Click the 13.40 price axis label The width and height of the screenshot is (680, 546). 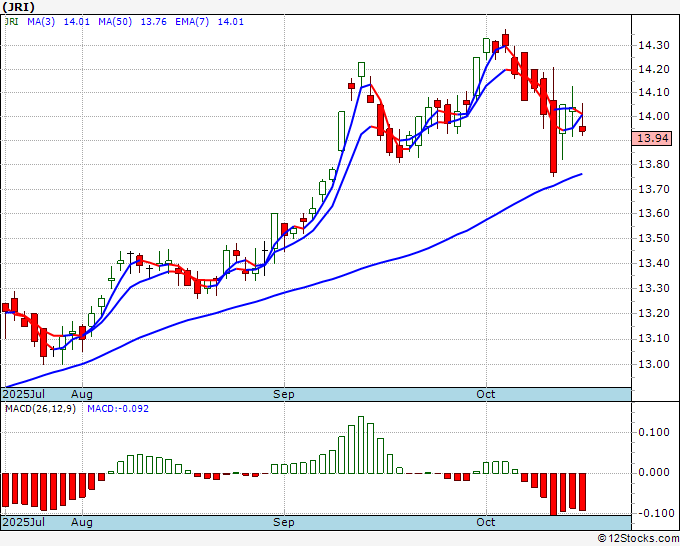(x=654, y=263)
